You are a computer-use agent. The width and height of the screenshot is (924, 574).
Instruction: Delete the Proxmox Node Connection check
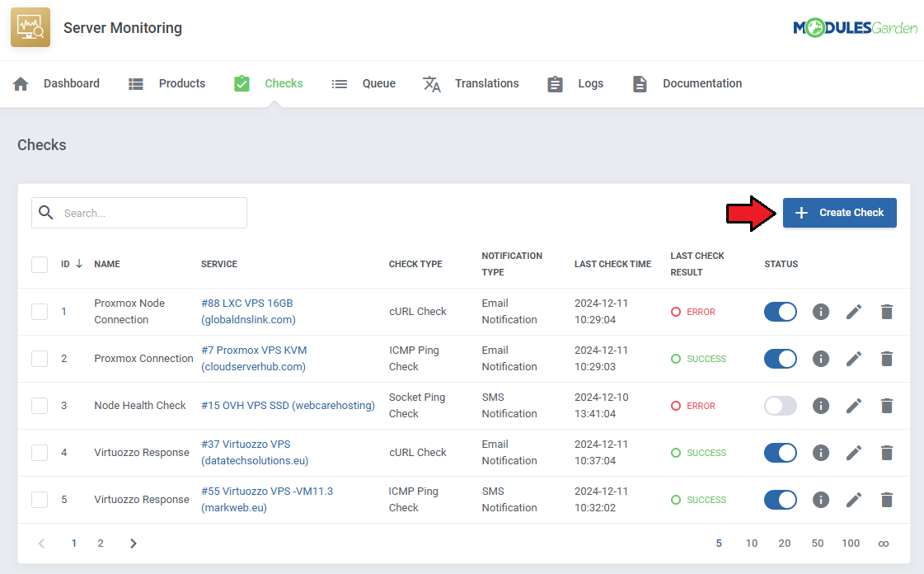click(x=887, y=311)
